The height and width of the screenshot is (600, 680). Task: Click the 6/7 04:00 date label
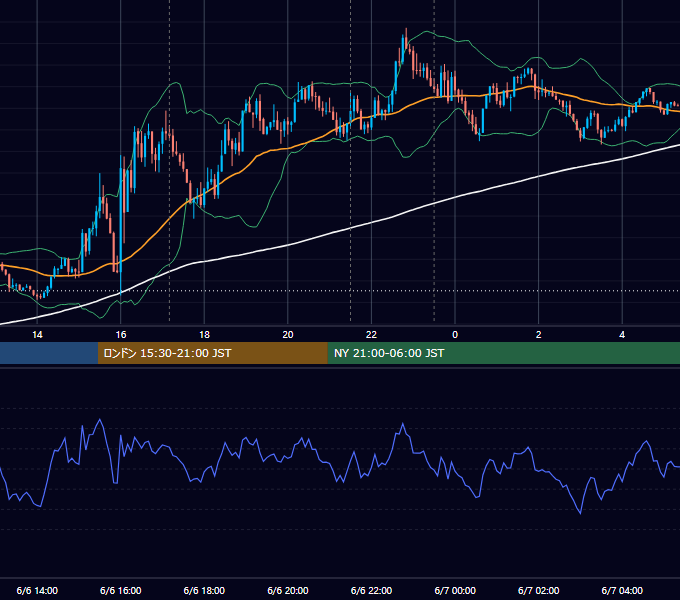pyautogui.click(x=622, y=590)
